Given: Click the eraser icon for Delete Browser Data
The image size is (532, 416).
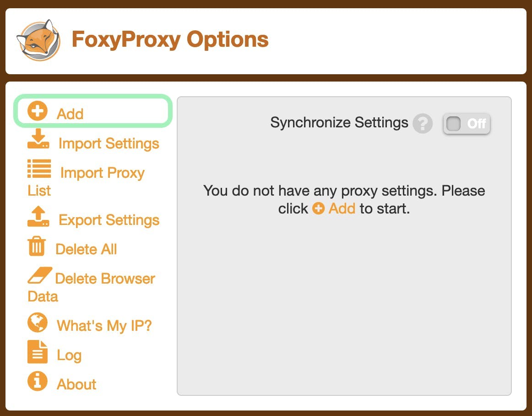Looking at the screenshot, I should pyautogui.click(x=40, y=275).
